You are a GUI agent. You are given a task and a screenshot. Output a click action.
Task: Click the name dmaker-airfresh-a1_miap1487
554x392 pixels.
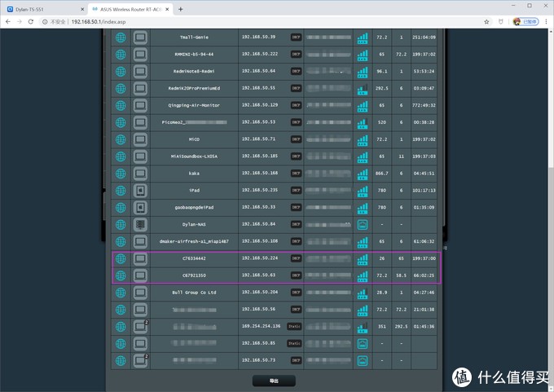click(x=194, y=241)
